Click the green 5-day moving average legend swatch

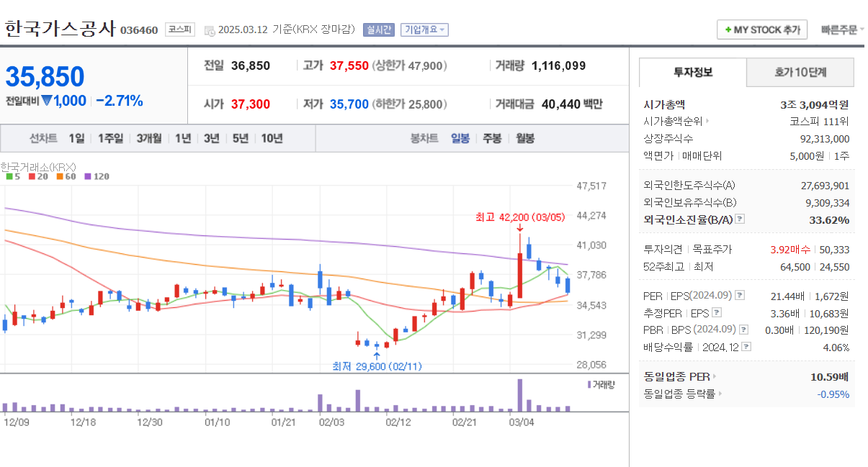coord(8,176)
